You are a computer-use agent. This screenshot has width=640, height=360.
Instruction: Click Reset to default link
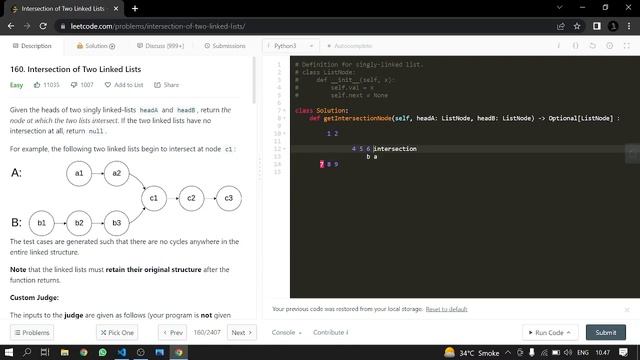click(446, 309)
